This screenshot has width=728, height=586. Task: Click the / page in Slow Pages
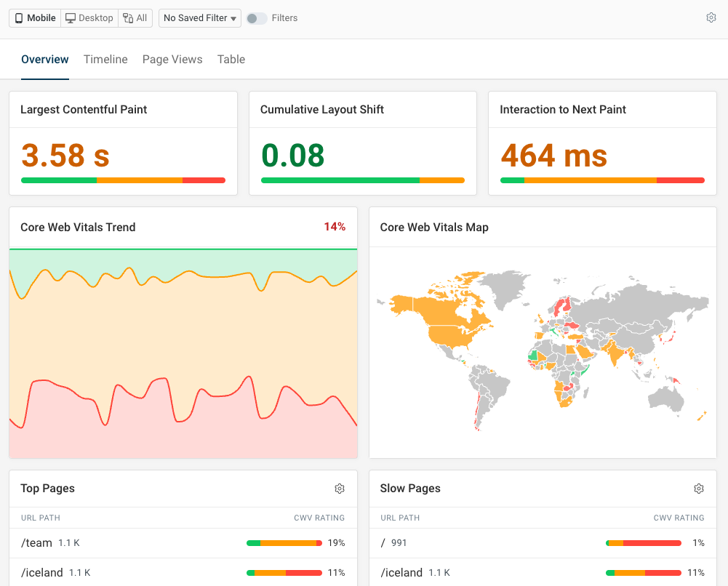pyautogui.click(x=382, y=542)
